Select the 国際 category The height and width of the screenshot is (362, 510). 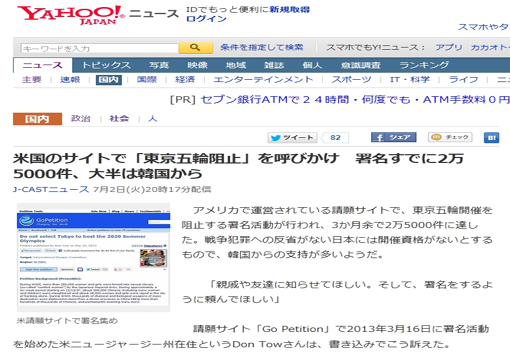pyautogui.click(x=147, y=80)
